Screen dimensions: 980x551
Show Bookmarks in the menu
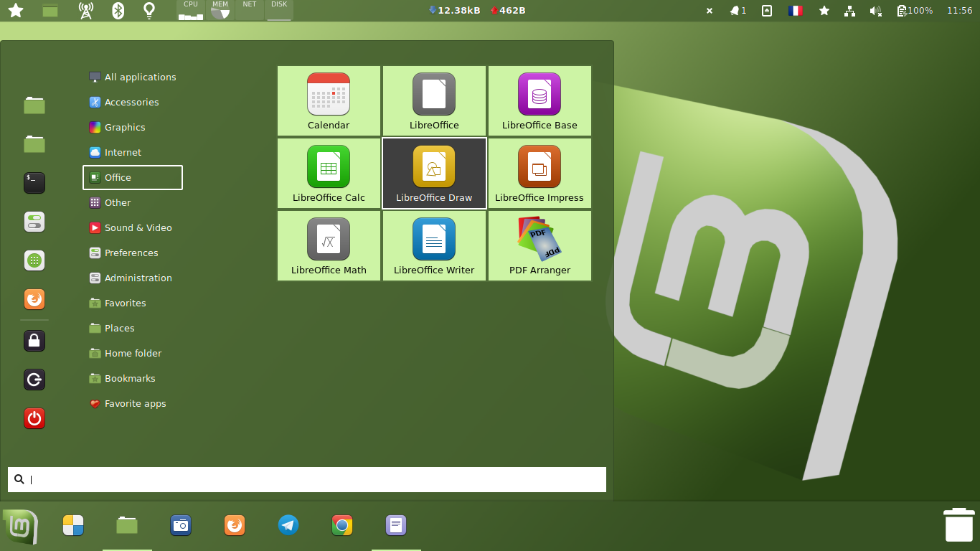click(133, 378)
